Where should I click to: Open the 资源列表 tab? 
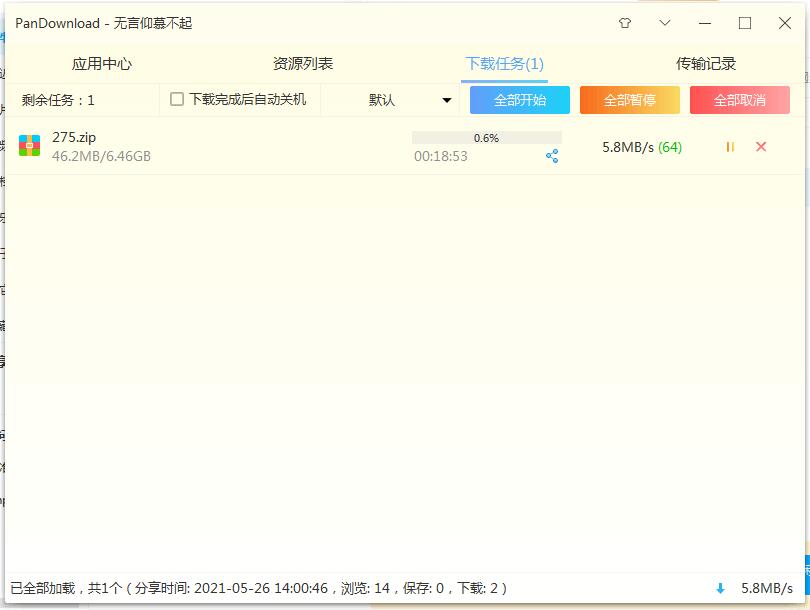click(x=303, y=64)
